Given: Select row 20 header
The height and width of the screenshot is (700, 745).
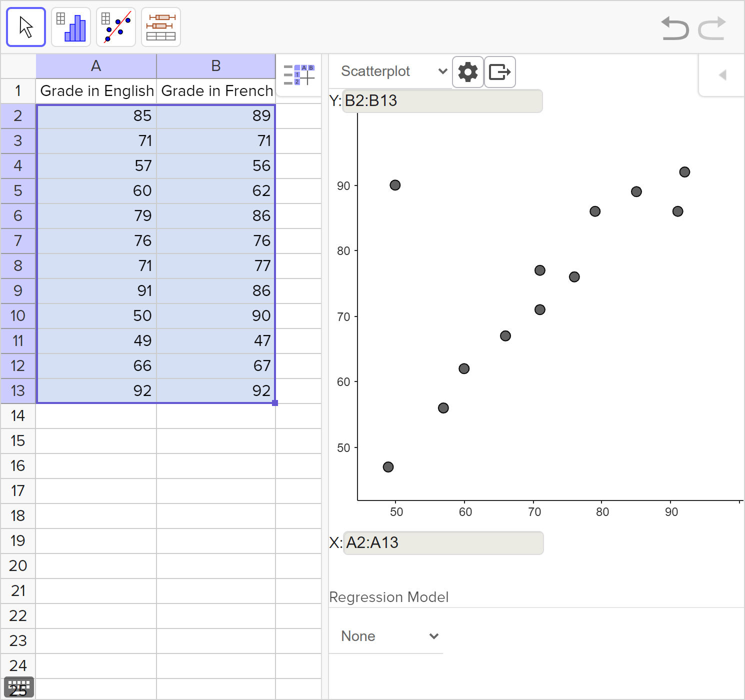Looking at the screenshot, I should pyautogui.click(x=18, y=566).
